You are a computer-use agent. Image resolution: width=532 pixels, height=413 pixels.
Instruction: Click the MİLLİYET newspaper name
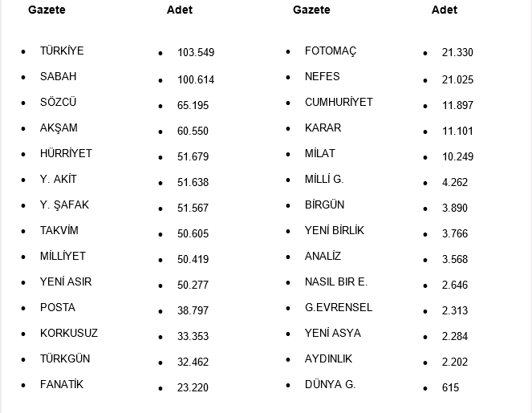coord(63,256)
